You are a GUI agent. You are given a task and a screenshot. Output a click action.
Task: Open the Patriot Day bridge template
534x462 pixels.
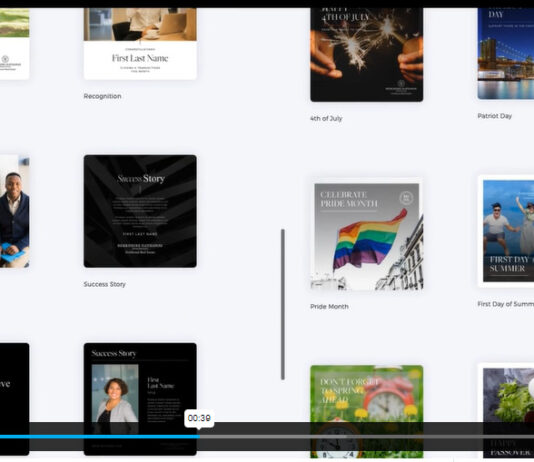click(x=506, y=53)
